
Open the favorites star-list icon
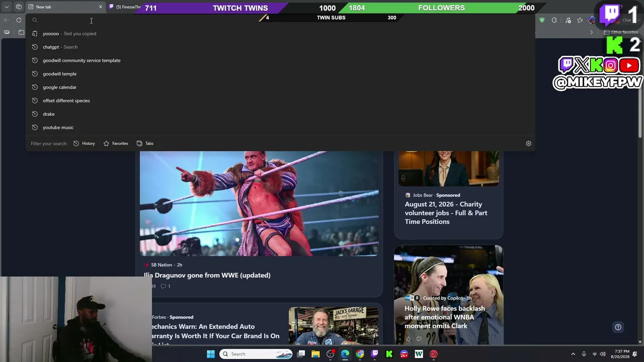[x=580, y=20]
